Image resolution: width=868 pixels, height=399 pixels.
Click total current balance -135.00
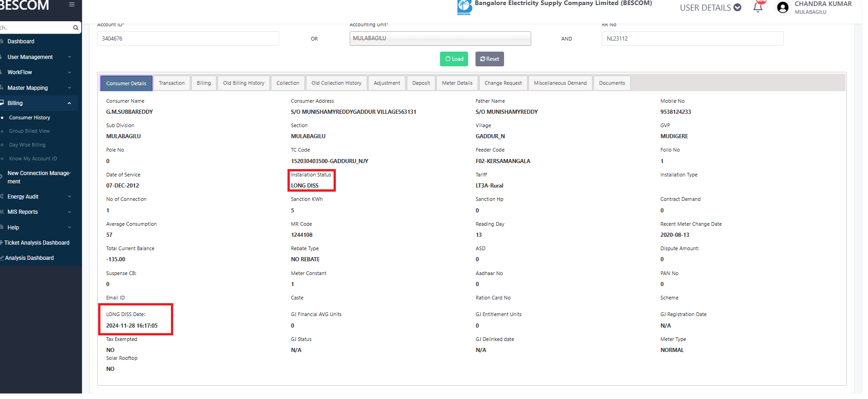coord(116,259)
